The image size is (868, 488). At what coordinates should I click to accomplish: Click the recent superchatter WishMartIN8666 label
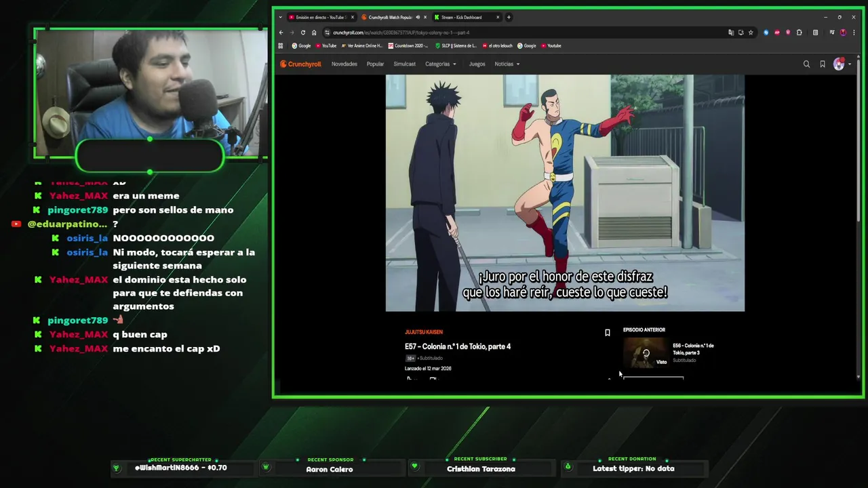coord(180,468)
